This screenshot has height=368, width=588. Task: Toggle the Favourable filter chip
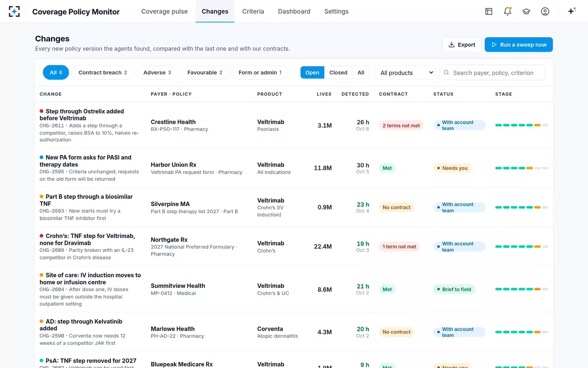(205, 72)
